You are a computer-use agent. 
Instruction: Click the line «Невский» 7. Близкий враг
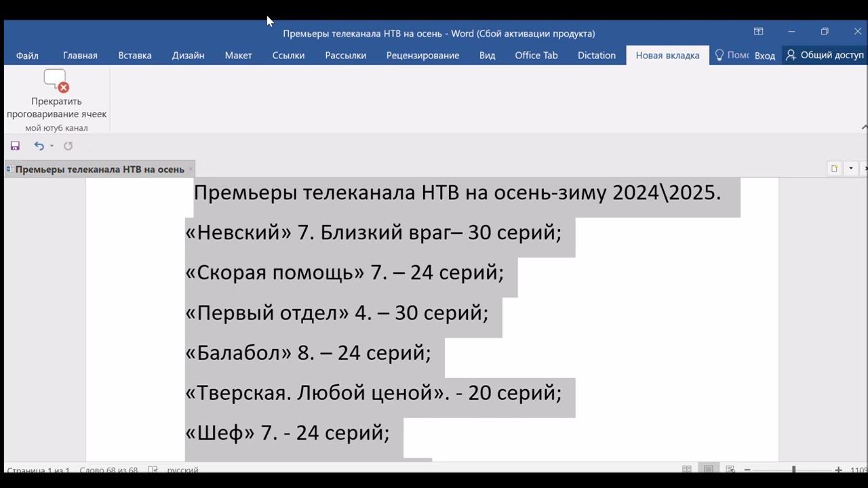pyautogui.click(x=373, y=232)
